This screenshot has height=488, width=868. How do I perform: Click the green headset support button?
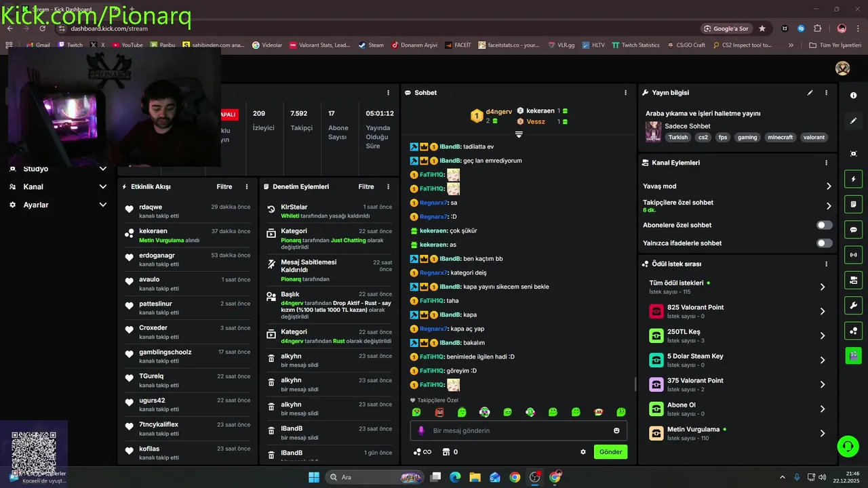point(848,446)
